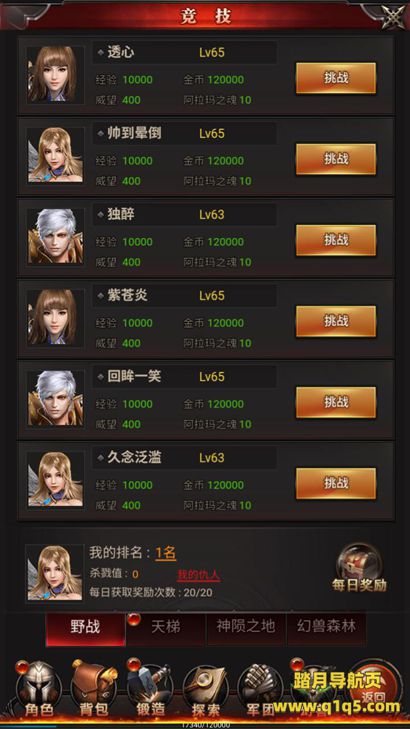
Task: Click the experience progress bar at bottom
Action: 205,725
